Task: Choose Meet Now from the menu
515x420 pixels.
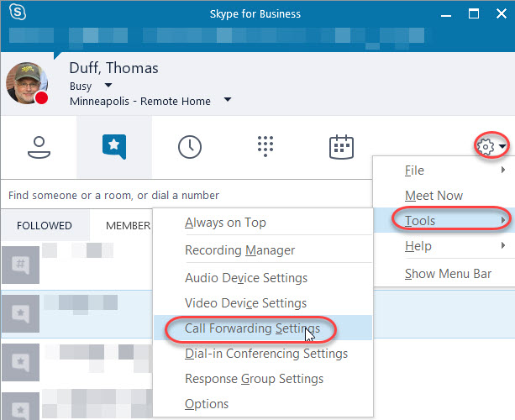Action: [x=444, y=196]
